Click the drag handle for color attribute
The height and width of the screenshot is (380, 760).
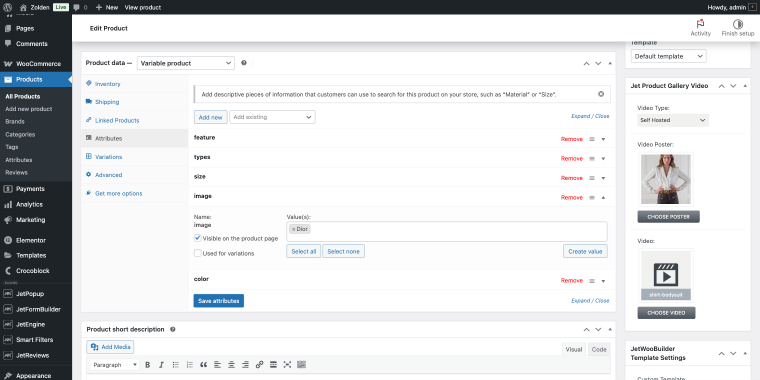[592, 281]
